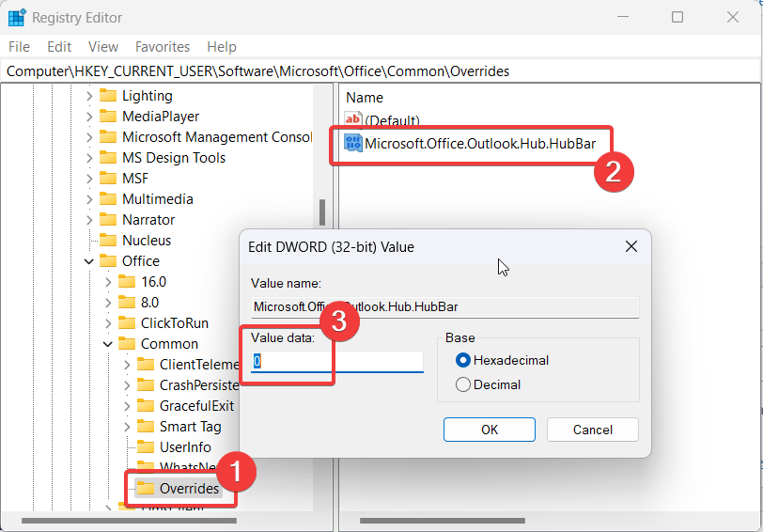Choose the Decimal base option

click(463, 384)
